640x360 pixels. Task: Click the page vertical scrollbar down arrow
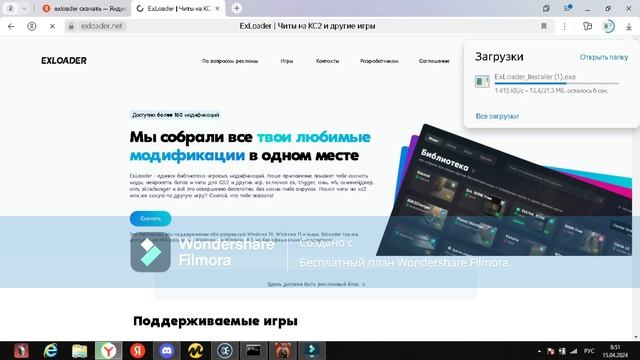click(636, 337)
